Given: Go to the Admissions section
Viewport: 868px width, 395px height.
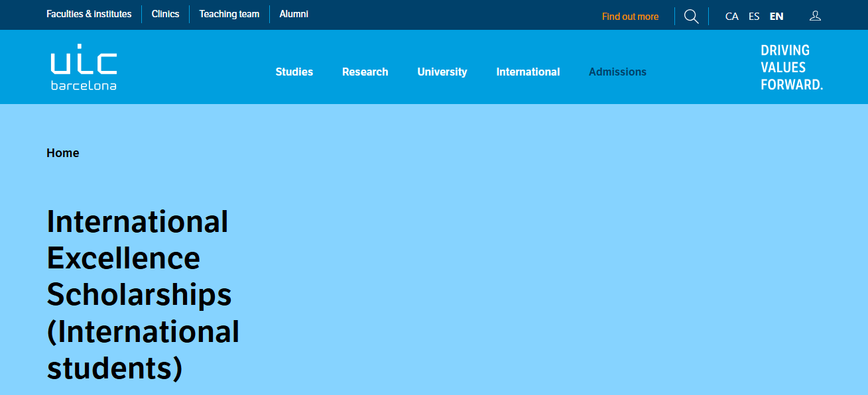Looking at the screenshot, I should point(617,72).
